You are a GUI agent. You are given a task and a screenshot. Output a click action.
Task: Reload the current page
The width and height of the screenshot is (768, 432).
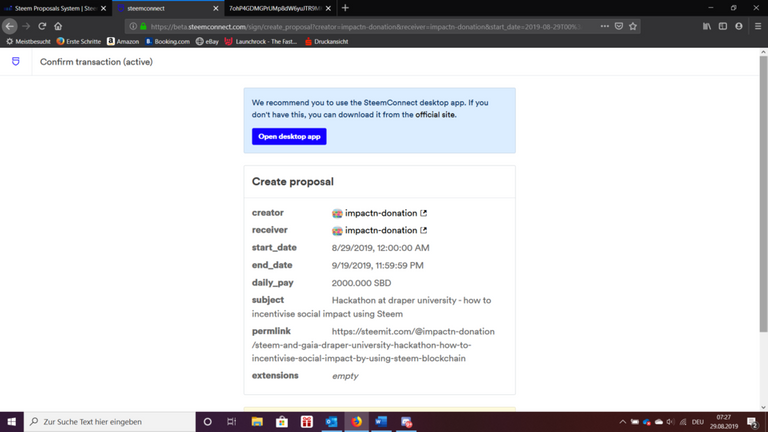(x=42, y=26)
